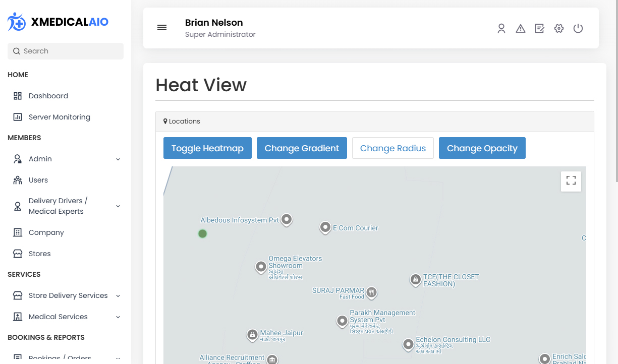
Task: Click the Change Gradient button
Action: [302, 148]
